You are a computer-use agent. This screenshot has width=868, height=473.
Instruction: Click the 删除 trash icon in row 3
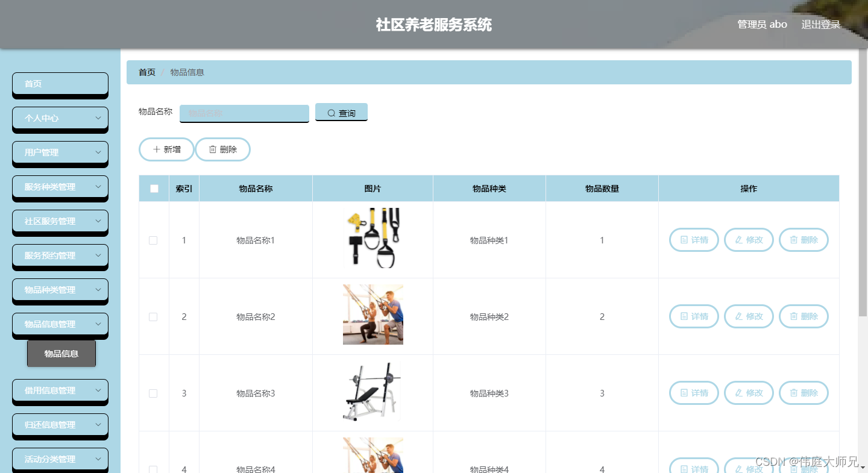coord(794,393)
